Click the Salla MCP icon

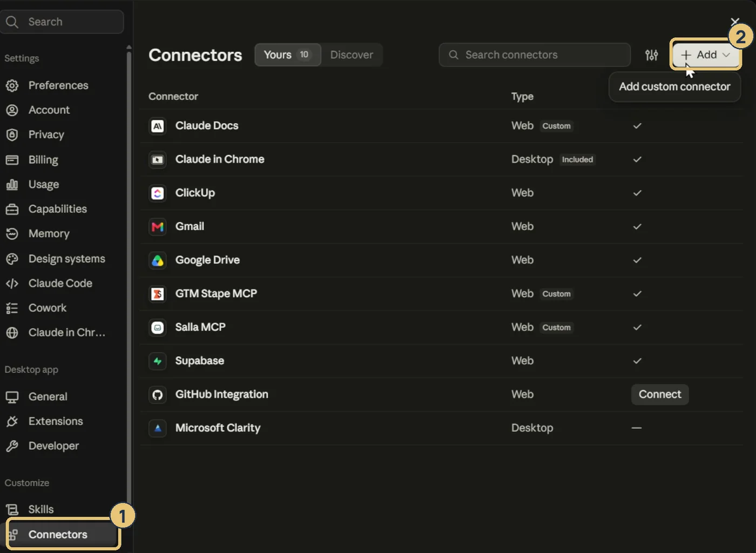point(157,327)
